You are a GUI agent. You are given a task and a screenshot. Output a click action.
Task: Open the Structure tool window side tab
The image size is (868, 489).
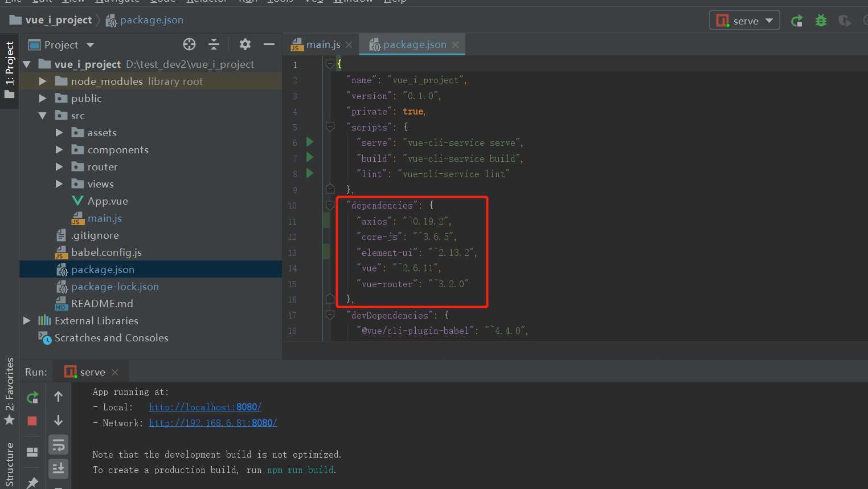pyautogui.click(x=10, y=464)
